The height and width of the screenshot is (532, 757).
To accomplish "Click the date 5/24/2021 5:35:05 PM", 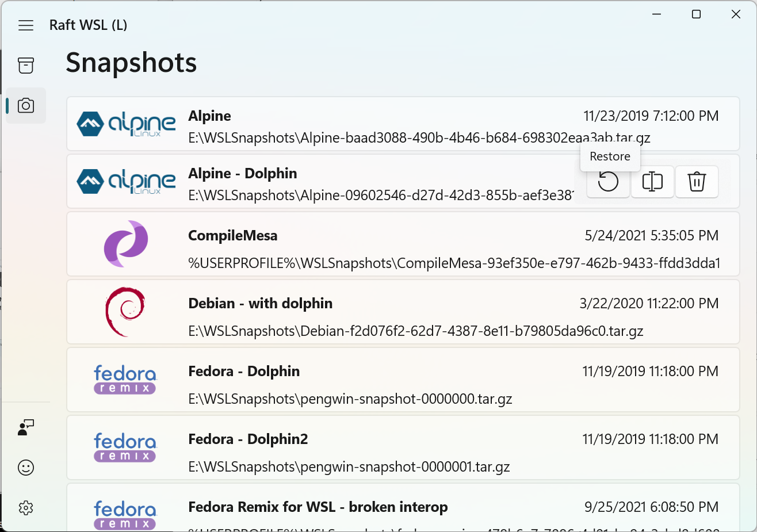I will click(652, 236).
